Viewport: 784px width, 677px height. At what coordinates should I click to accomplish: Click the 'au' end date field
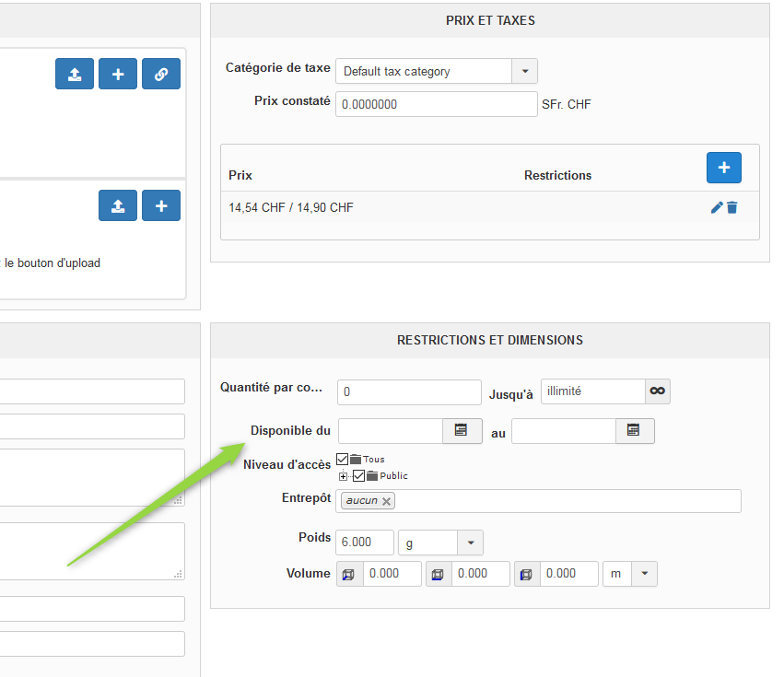pos(564,430)
